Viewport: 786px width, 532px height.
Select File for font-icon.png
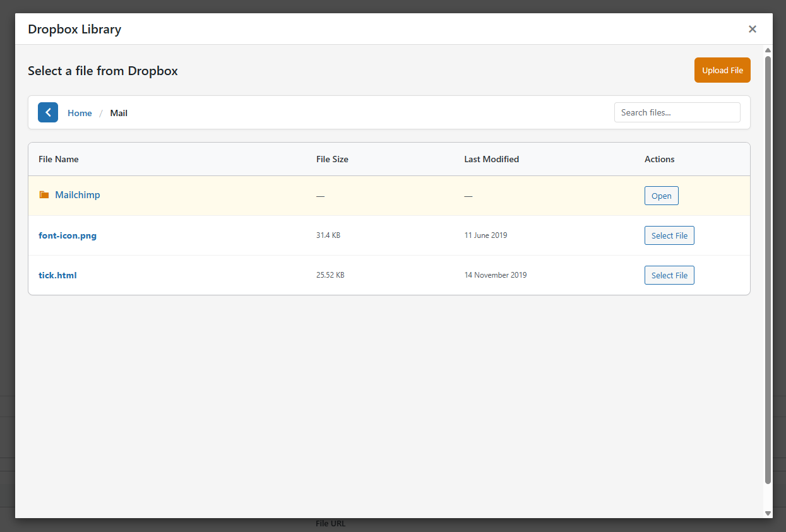[x=669, y=235]
